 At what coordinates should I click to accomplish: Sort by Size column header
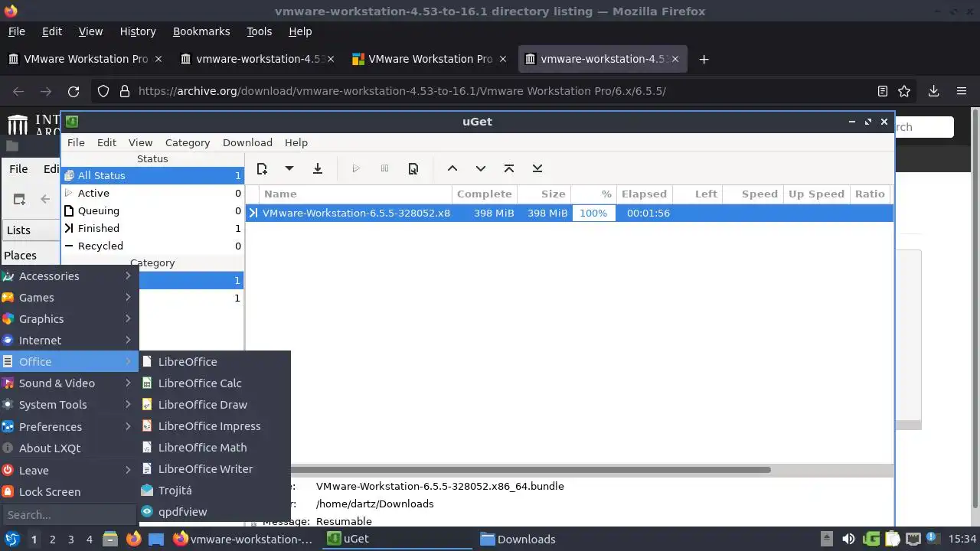coord(544,194)
